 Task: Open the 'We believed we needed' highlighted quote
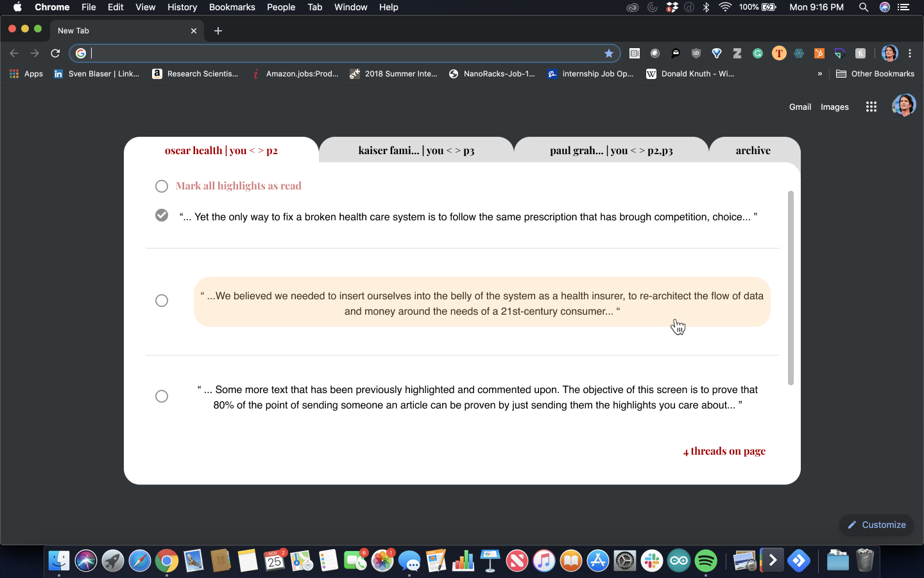click(482, 303)
